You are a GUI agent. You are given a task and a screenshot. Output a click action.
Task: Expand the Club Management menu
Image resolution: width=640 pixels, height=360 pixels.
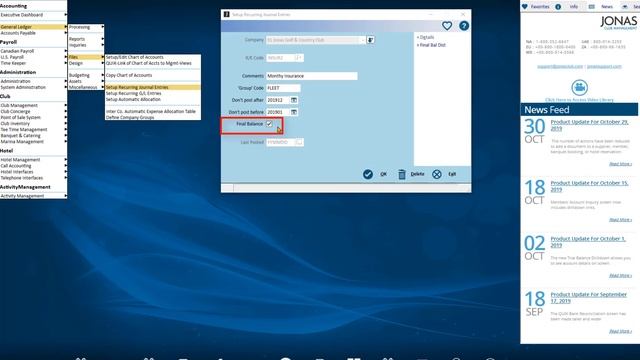tap(34, 105)
